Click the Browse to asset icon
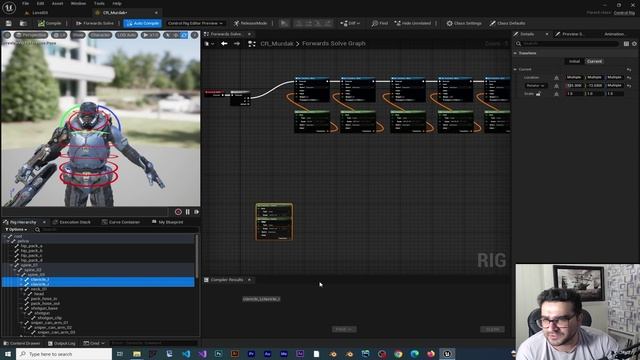Viewport: 640px width, 360px height. click(22, 23)
